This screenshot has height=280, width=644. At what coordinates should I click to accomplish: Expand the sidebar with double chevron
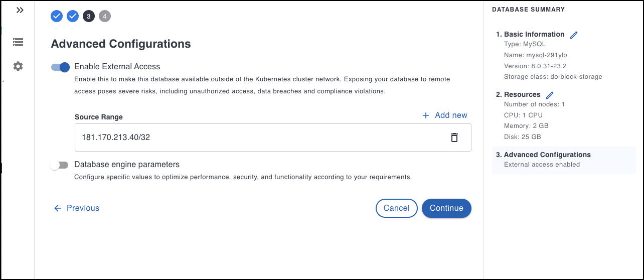pos(20,10)
